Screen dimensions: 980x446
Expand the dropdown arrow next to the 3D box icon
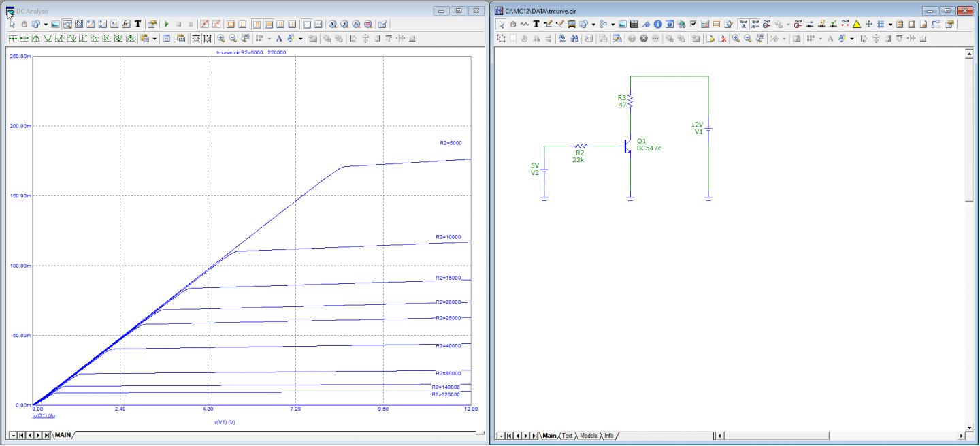[x=593, y=24]
